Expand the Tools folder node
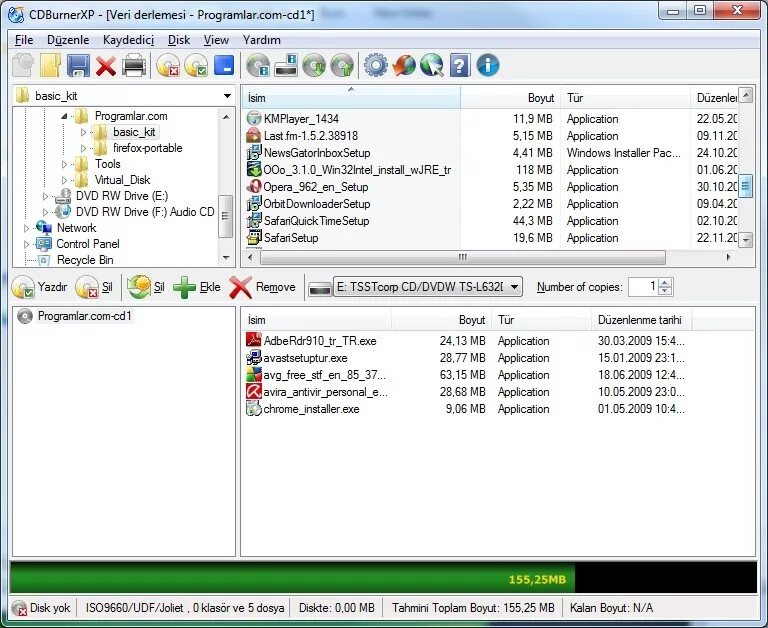The width and height of the screenshot is (768, 628). (x=64, y=164)
